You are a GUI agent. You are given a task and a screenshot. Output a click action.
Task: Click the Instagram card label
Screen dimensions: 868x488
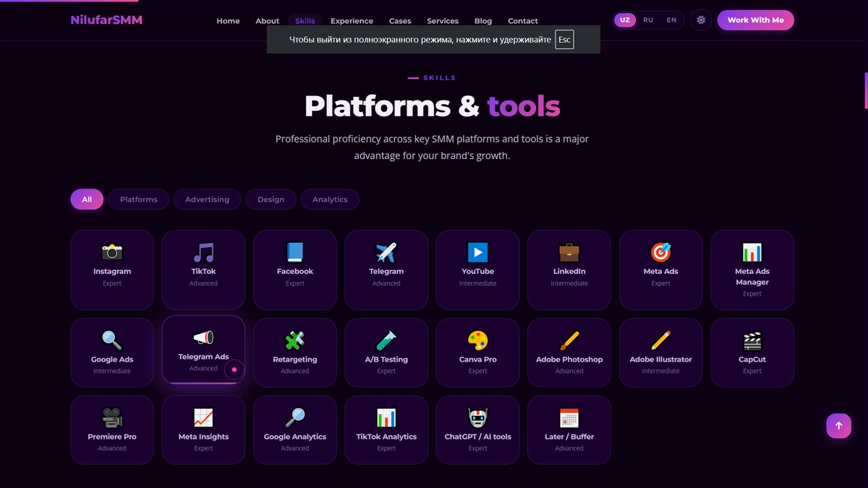(x=112, y=272)
